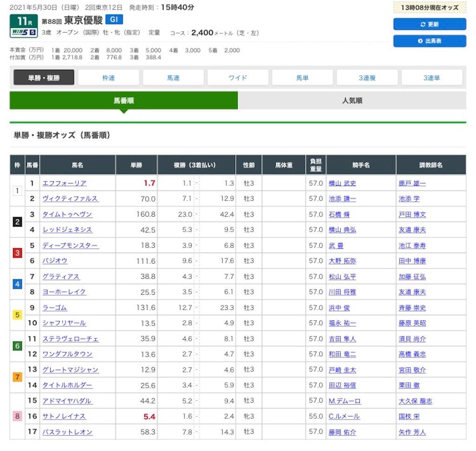
Task: Open the 馬単 odds tab
Action: point(302,78)
